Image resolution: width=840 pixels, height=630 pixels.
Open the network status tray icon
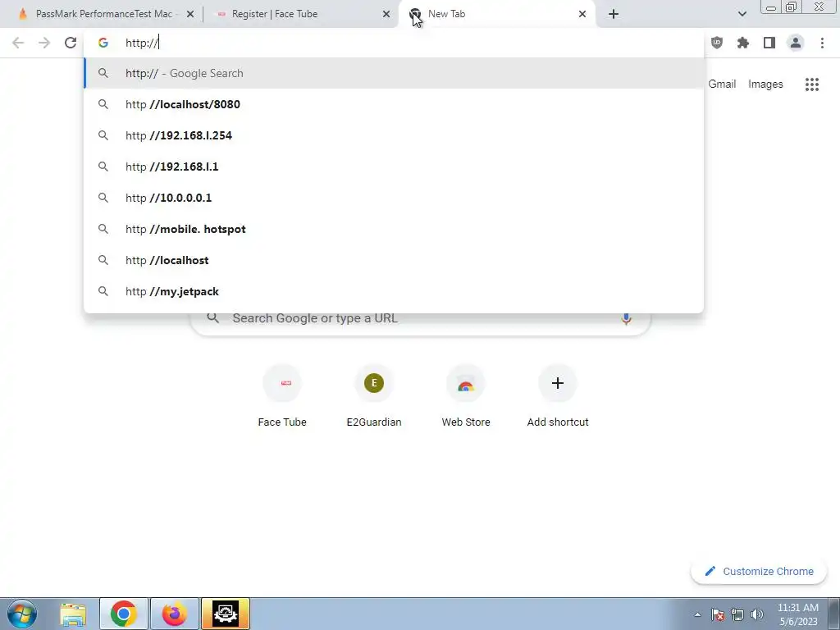[x=737, y=614]
